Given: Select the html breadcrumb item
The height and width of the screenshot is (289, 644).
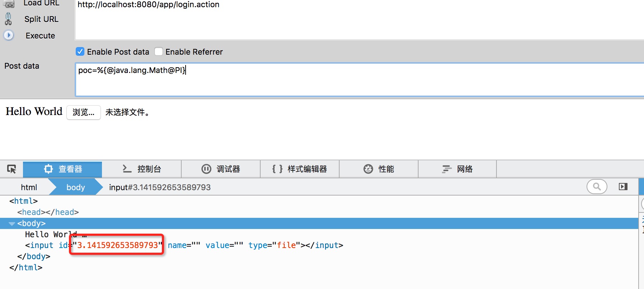Looking at the screenshot, I should (x=29, y=187).
